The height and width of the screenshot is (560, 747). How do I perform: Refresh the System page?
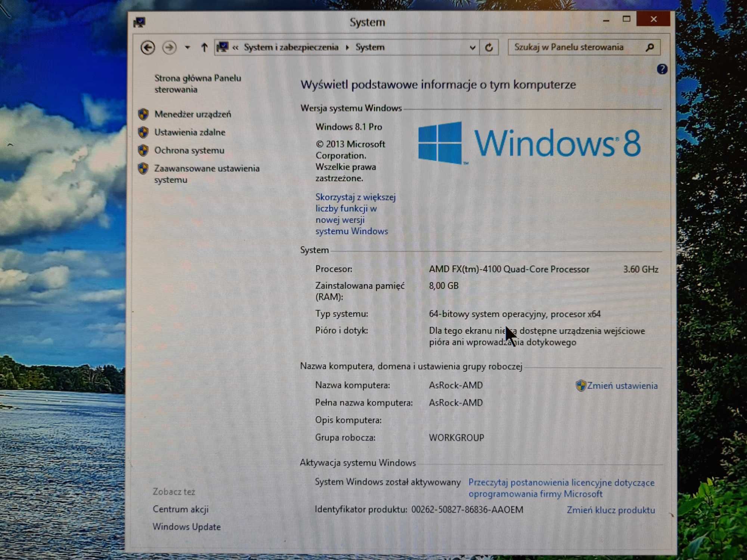tap(489, 48)
